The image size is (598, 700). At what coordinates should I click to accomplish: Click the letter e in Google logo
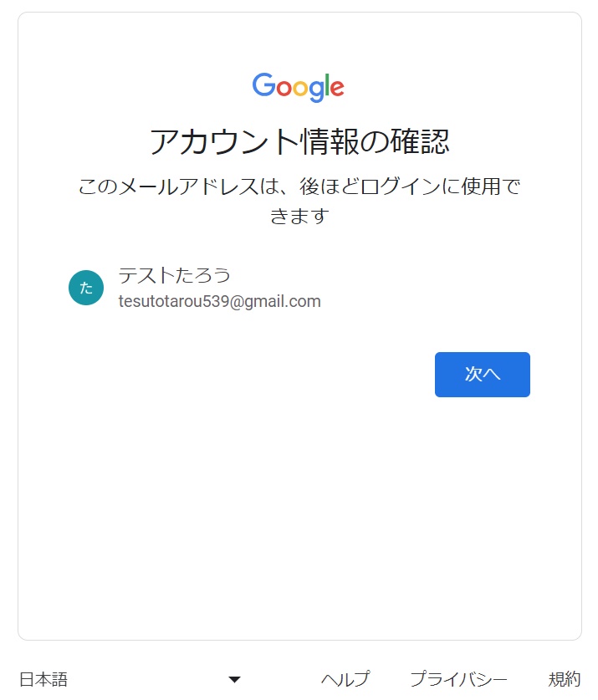coord(337,88)
